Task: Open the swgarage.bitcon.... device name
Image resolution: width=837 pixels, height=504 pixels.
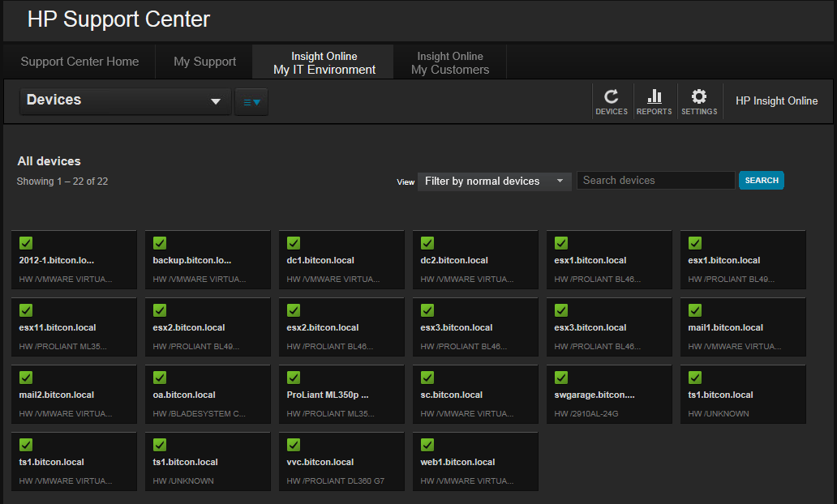Action: 594,395
